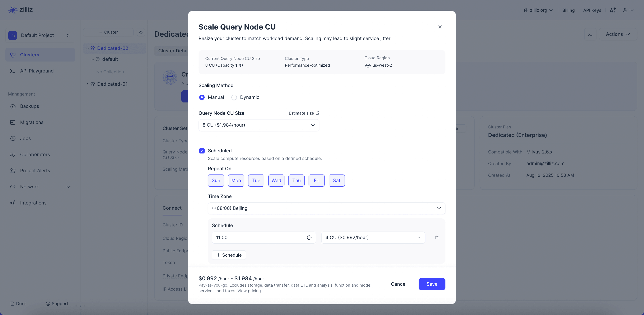Expand the Dedicated-01 tree node
Image resolution: width=644 pixels, height=315 pixels.
[x=87, y=84]
